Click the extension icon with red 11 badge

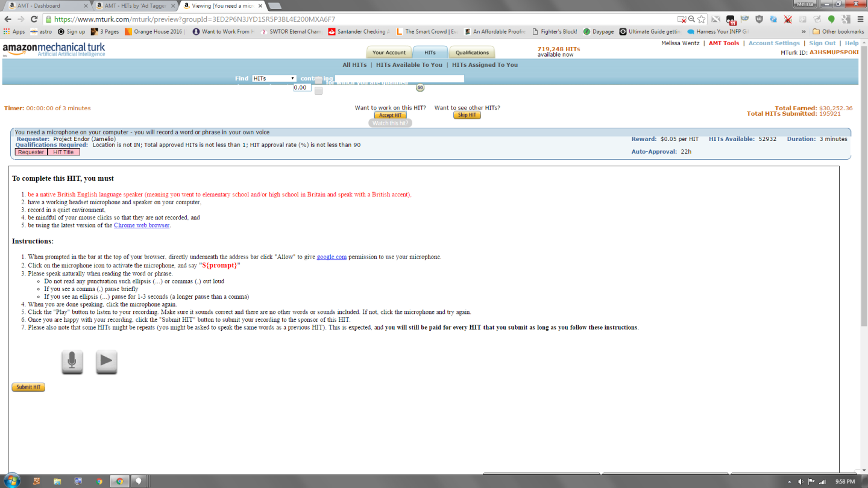tap(730, 19)
